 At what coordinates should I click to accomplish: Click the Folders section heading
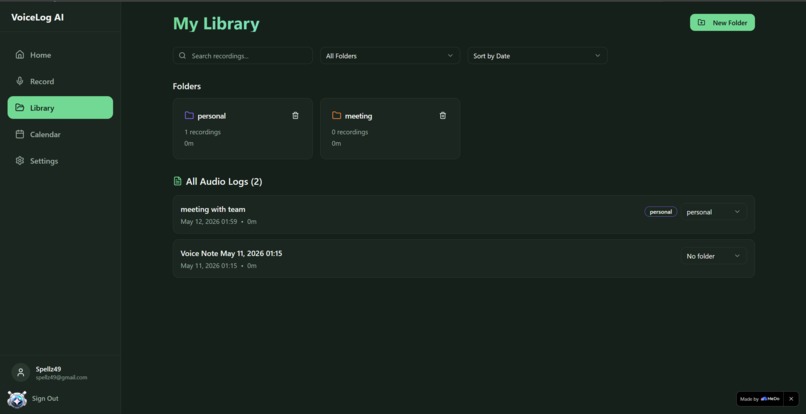pos(187,86)
